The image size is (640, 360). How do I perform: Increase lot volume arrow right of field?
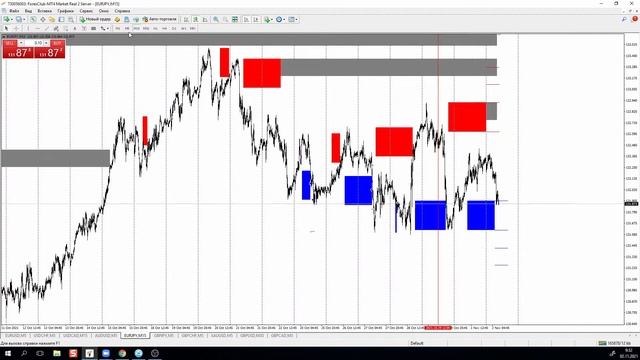pyautogui.click(x=47, y=43)
